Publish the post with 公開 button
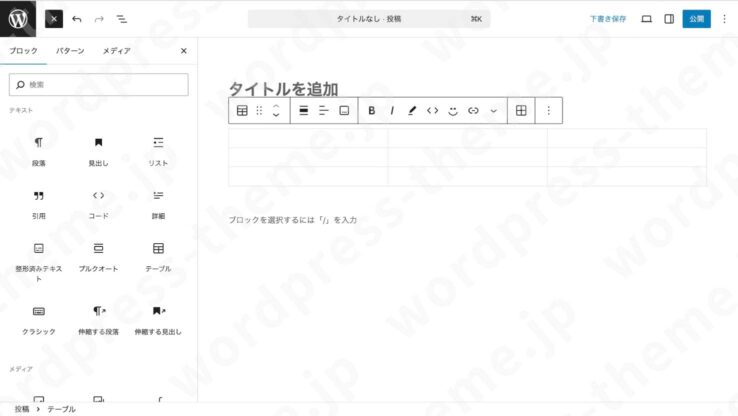The image size is (738, 416). tap(697, 19)
